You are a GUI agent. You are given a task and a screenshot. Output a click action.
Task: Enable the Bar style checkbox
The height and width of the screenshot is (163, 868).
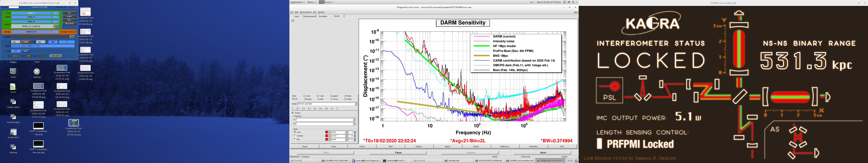(x=295, y=139)
